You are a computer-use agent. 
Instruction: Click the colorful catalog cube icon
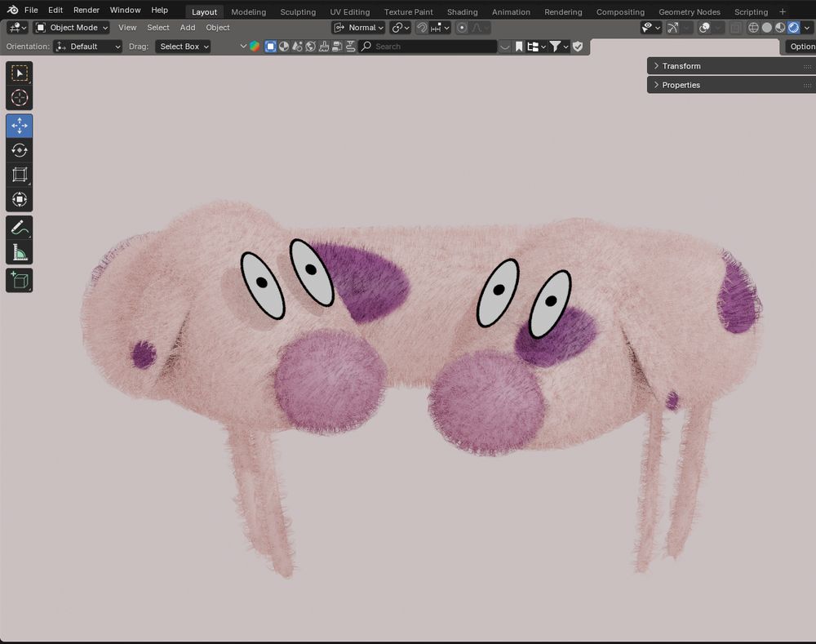point(255,47)
